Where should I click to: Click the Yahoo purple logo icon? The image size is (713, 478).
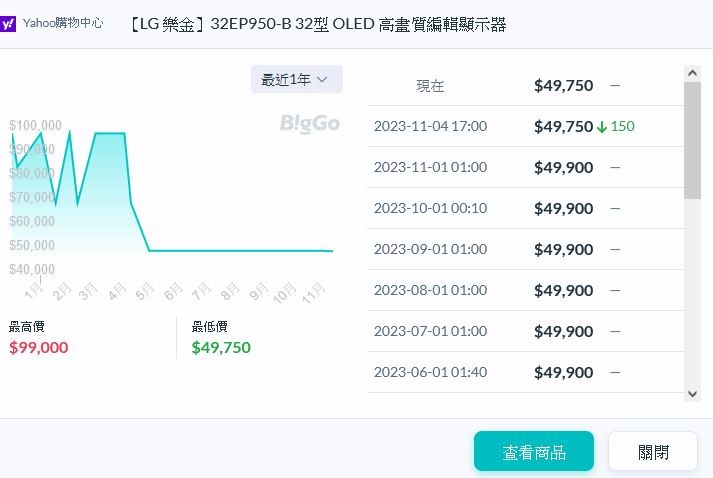pyautogui.click(x=7, y=24)
